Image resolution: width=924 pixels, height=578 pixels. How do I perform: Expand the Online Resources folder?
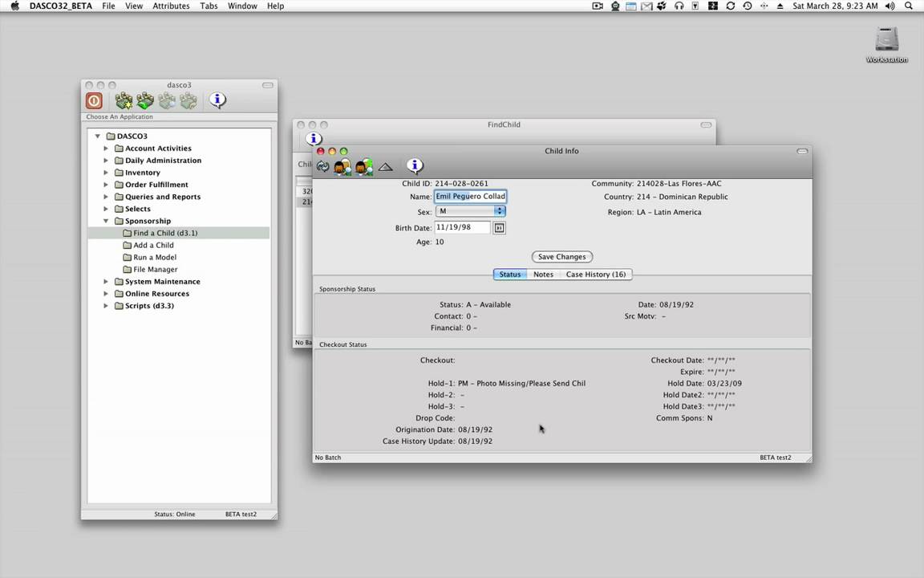click(x=106, y=294)
